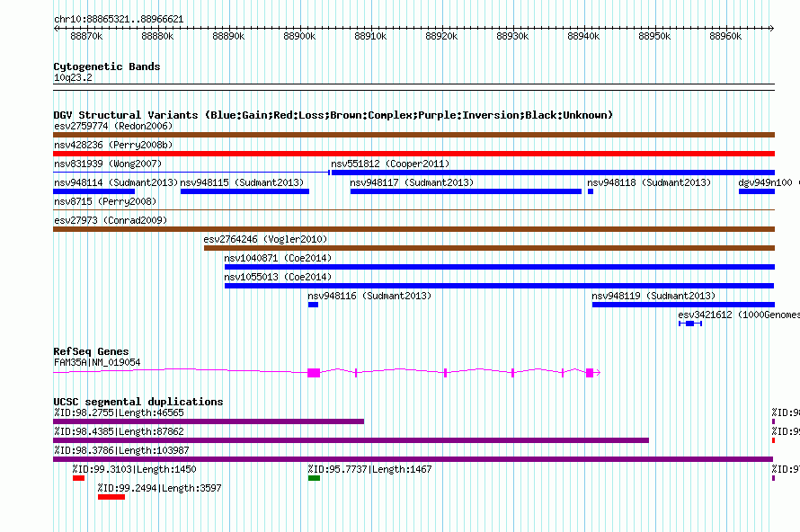
Task: Click the esv3421612 (1000Genomes) variant glyph
Action: (690, 324)
